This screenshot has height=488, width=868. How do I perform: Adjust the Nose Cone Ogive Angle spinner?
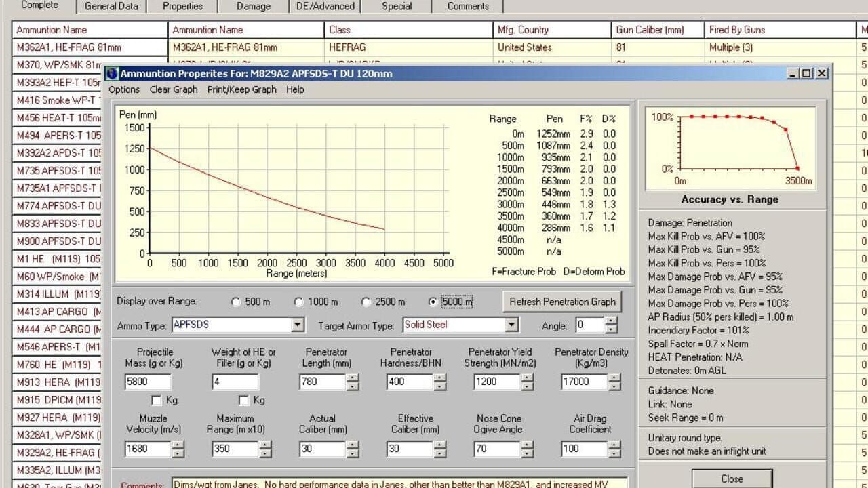coord(528,449)
